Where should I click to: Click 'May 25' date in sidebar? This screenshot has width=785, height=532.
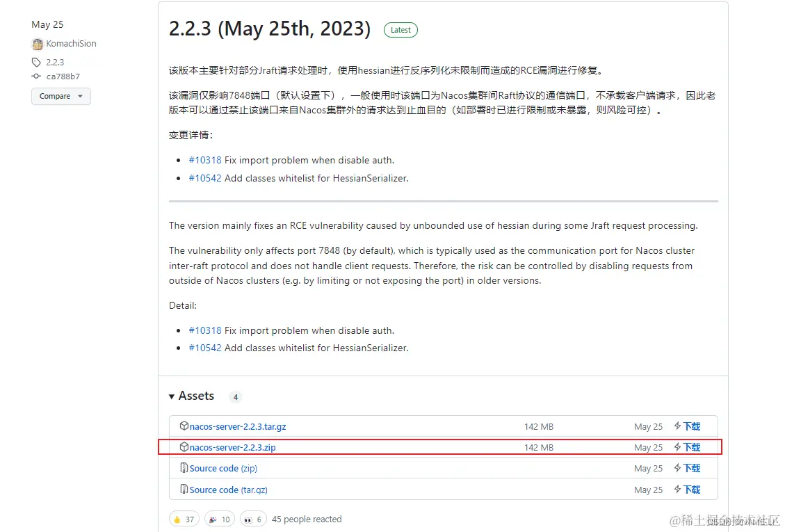pyautogui.click(x=47, y=24)
